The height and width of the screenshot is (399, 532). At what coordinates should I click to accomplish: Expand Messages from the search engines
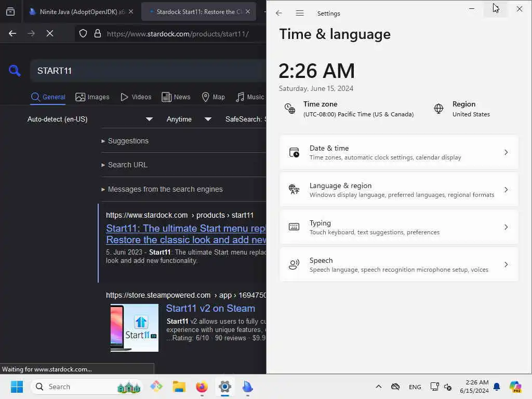pos(162,189)
